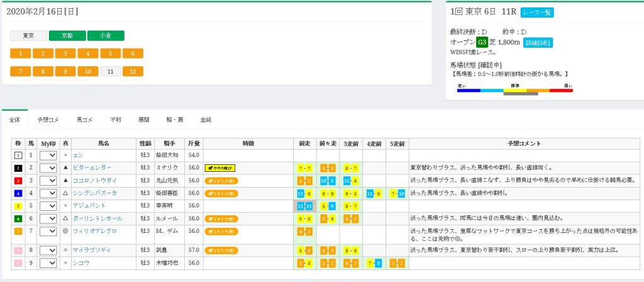Click the レース一覧 button

pos(537,13)
